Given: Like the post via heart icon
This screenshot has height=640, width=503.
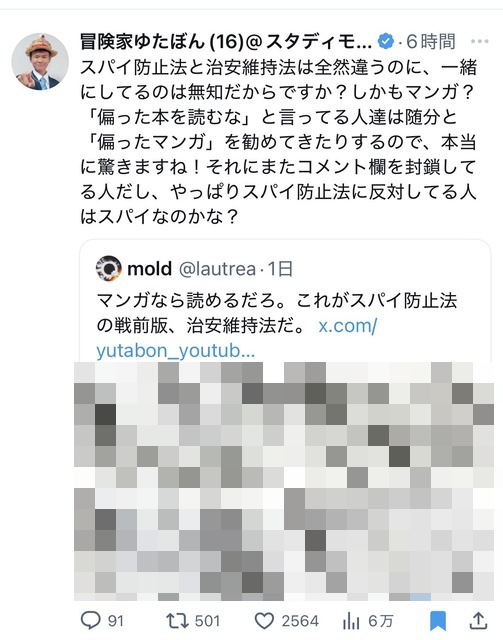Looking at the screenshot, I should 264,621.
